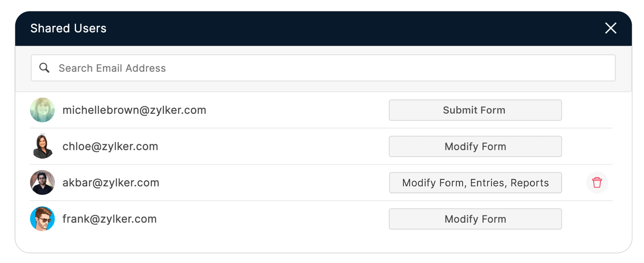Click the chloe@zylker.com email address

coord(110,146)
